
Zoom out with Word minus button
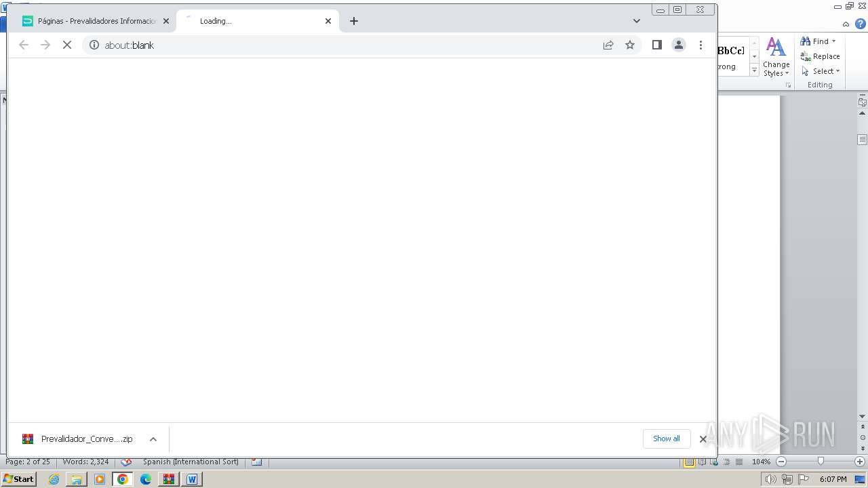coord(781,462)
